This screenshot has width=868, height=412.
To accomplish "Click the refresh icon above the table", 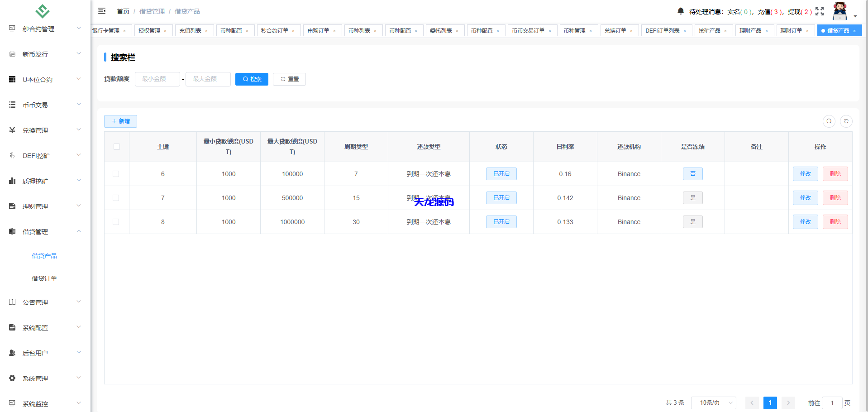I will [x=846, y=121].
